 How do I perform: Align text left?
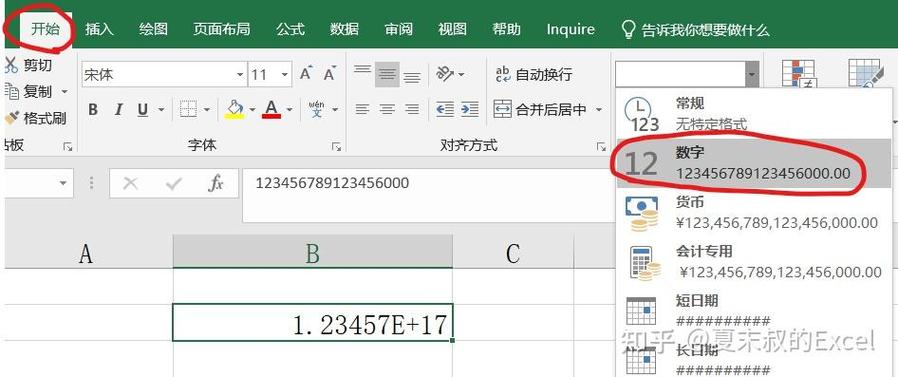click(x=362, y=109)
